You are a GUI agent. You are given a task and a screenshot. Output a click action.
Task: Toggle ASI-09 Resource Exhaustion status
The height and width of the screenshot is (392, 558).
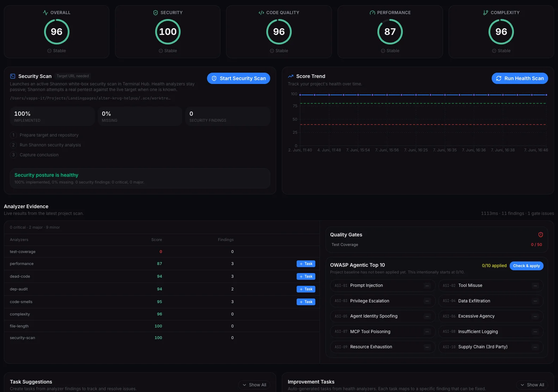(427, 347)
